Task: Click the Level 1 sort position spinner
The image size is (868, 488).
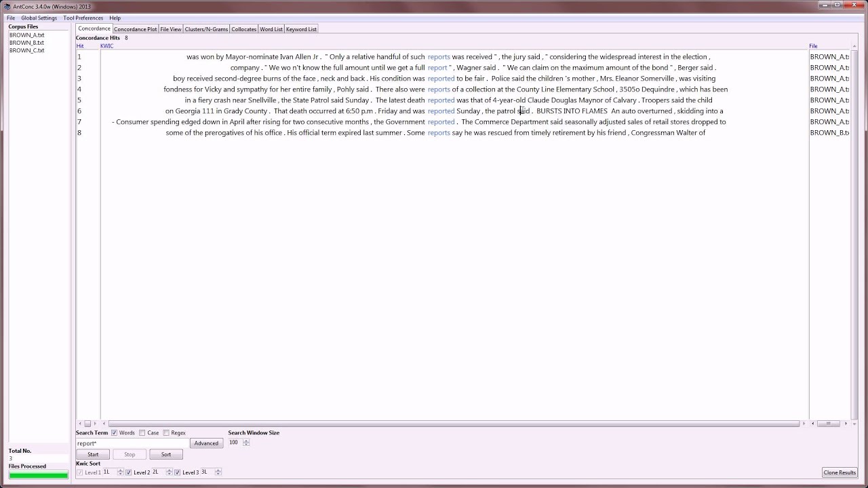Action: tap(120, 472)
